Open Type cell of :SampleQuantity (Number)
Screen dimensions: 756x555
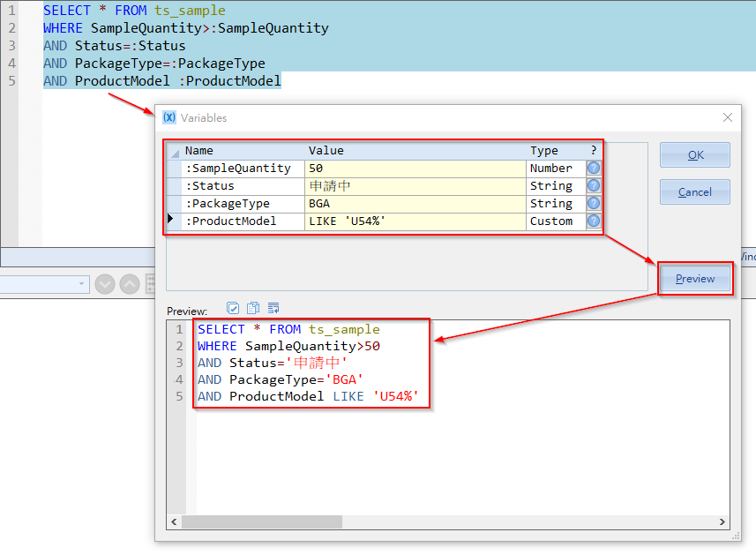click(x=556, y=168)
